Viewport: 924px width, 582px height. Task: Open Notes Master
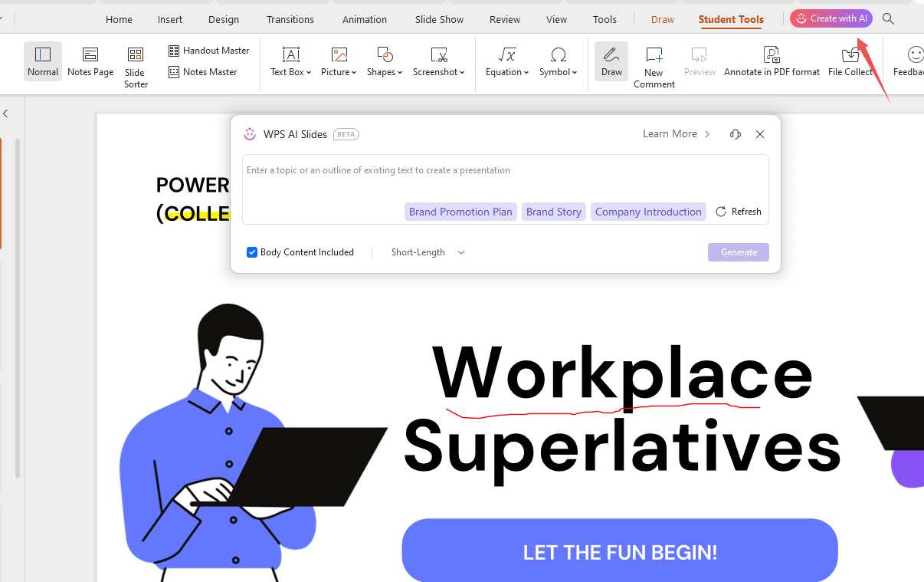202,72
